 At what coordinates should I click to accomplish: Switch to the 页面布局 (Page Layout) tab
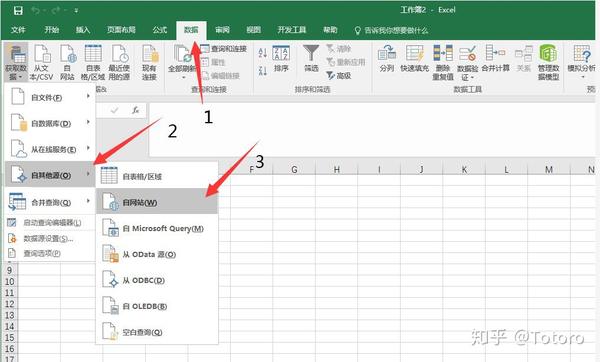[x=121, y=30]
